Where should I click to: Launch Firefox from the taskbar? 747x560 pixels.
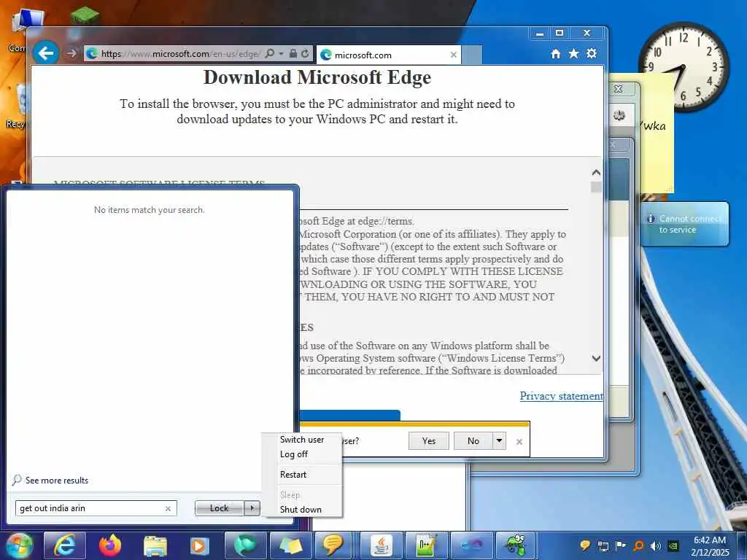[x=109, y=545]
